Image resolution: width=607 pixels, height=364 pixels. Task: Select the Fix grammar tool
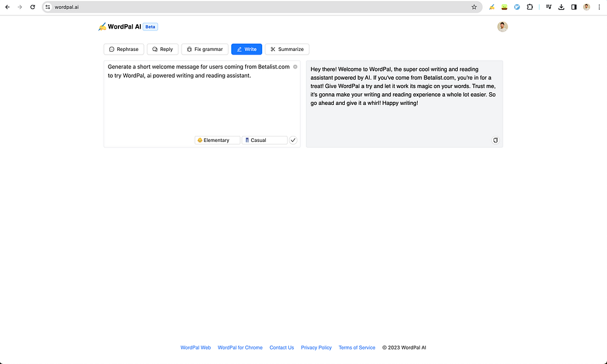(x=204, y=49)
